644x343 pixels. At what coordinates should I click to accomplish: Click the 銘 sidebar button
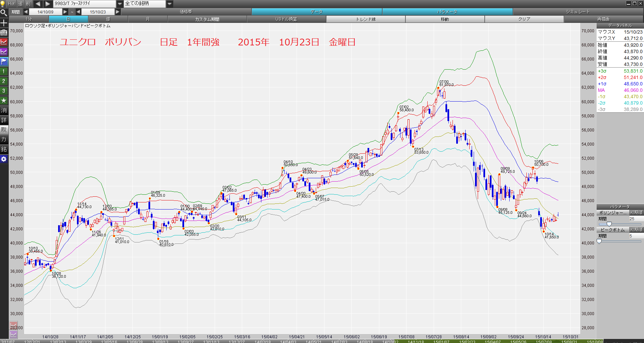[x=4, y=149]
